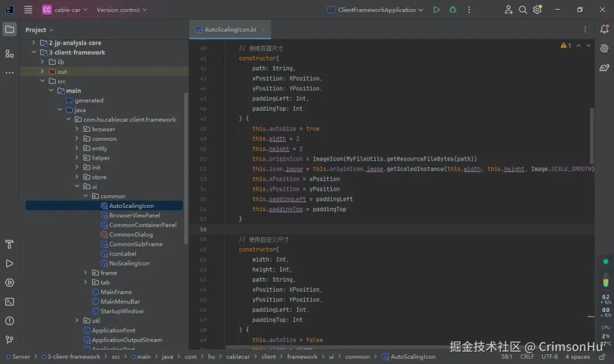Viewport: 614px width, 364px height.
Task: Open the Structure tool window icon
Action: pos(10,53)
